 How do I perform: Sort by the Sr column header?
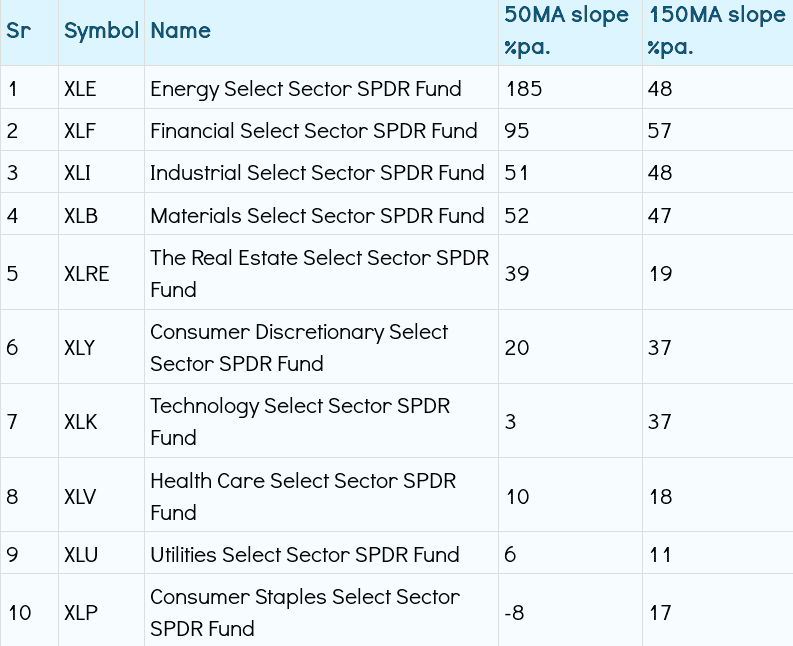(18, 30)
